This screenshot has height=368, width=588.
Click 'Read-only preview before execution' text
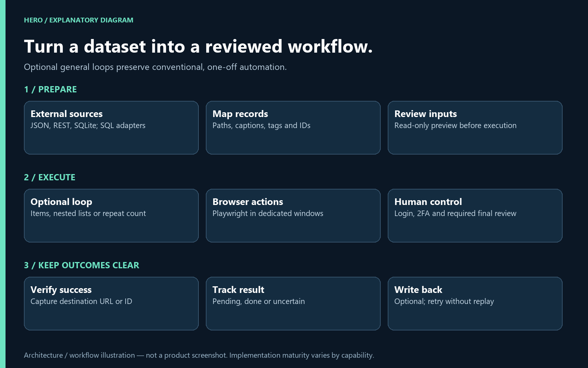tap(455, 125)
